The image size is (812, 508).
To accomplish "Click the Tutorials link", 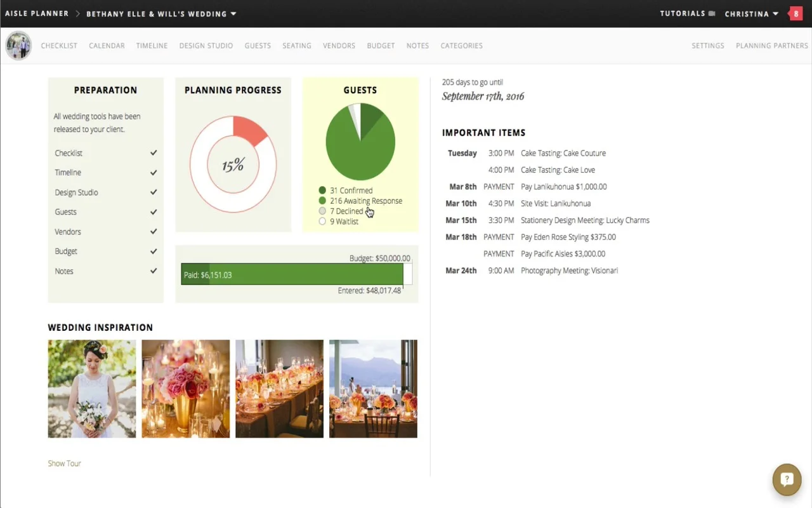I will (683, 13).
